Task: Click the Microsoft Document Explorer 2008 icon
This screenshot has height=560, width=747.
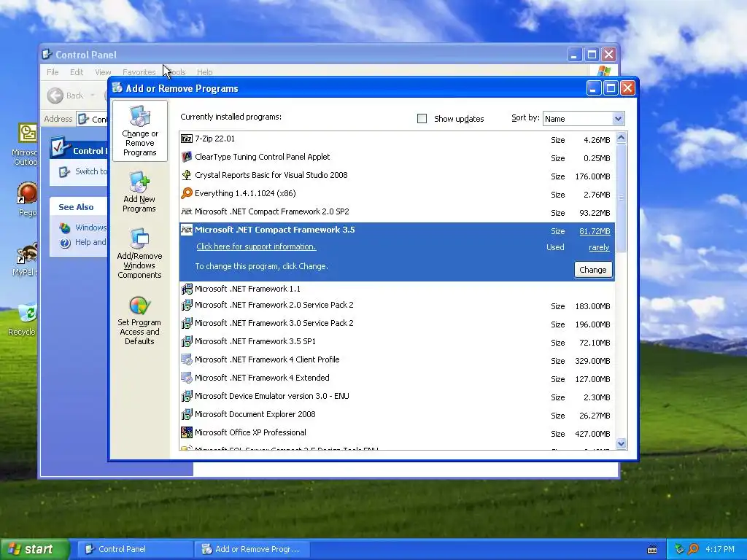Action: [187, 414]
